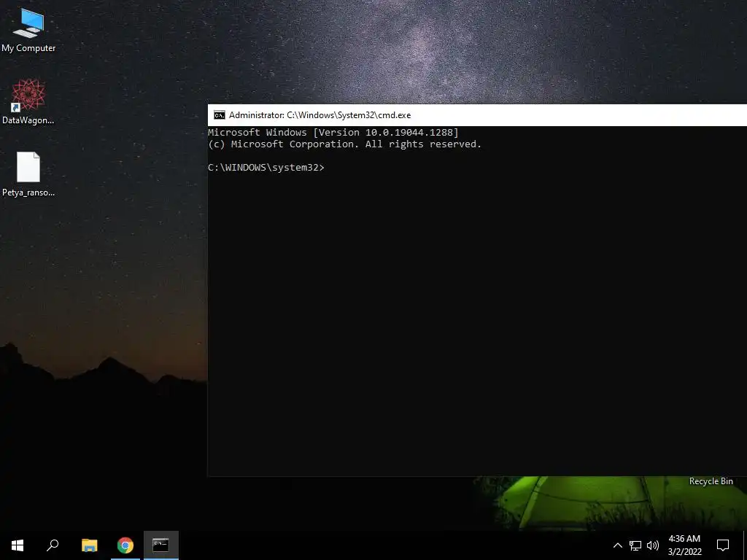Launch Google Chrome from taskbar

125,545
